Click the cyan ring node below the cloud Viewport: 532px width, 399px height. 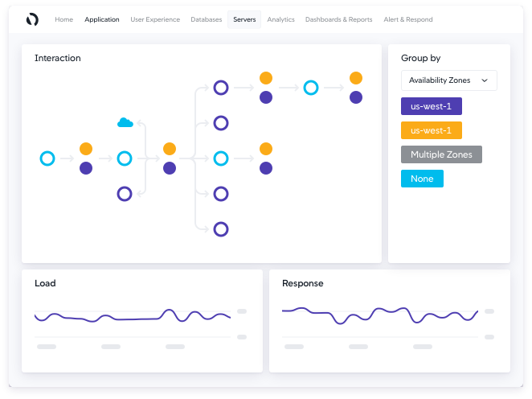tap(125, 158)
